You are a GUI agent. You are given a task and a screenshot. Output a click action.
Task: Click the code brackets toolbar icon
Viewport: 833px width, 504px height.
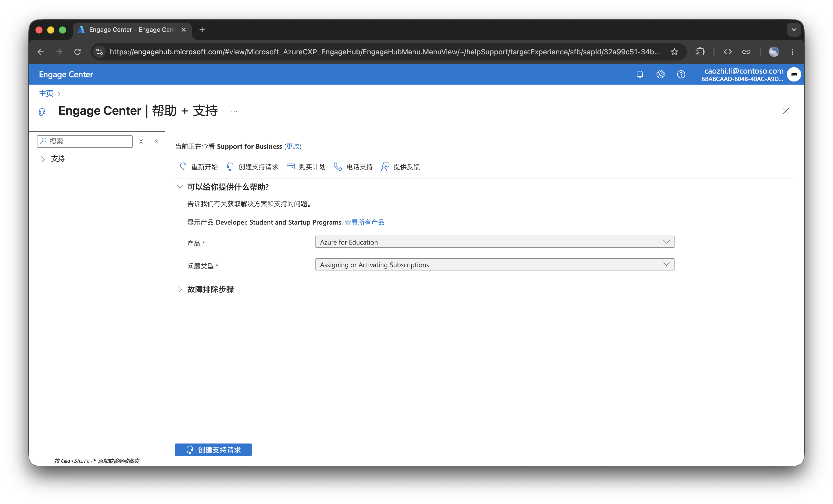(x=728, y=52)
